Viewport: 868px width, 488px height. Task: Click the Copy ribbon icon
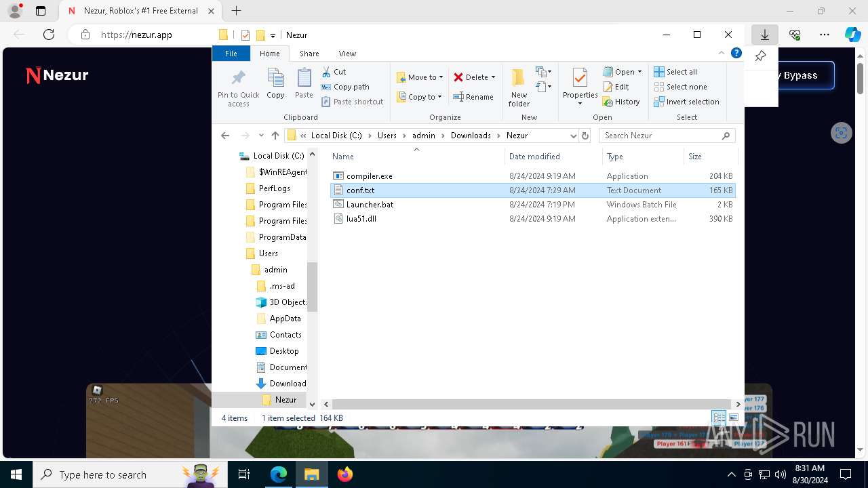(275, 84)
